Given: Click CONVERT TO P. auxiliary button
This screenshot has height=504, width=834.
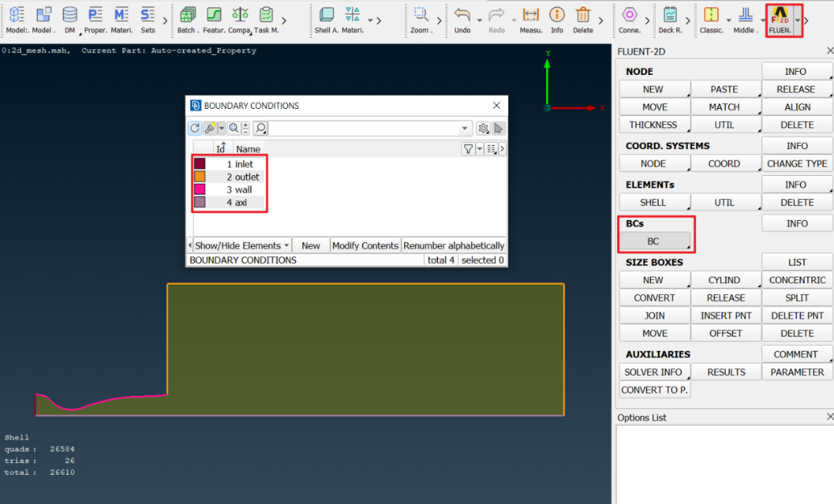Looking at the screenshot, I should click(655, 390).
